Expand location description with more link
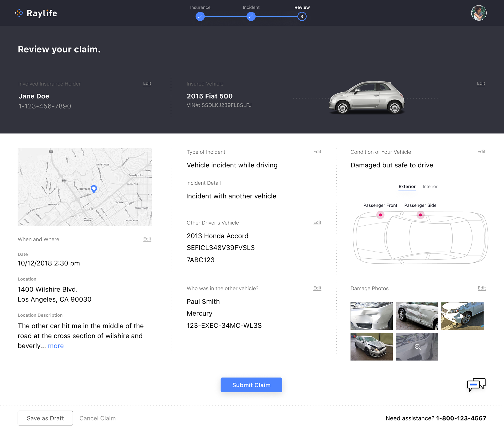504x431 pixels. pyautogui.click(x=56, y=346)
